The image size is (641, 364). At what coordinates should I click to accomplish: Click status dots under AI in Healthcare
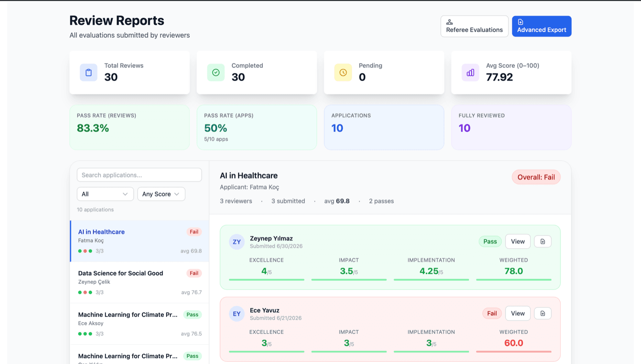[x=85, y=251]
